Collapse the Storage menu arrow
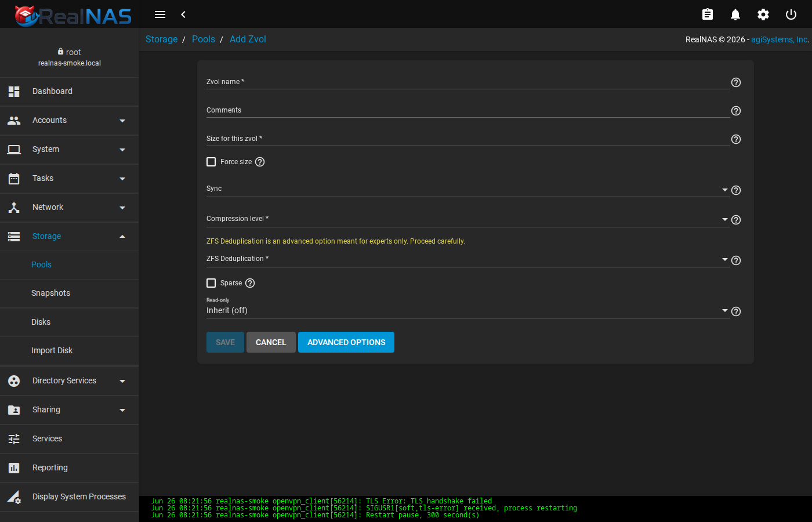 pyautogui.click(x=122, y=237)
